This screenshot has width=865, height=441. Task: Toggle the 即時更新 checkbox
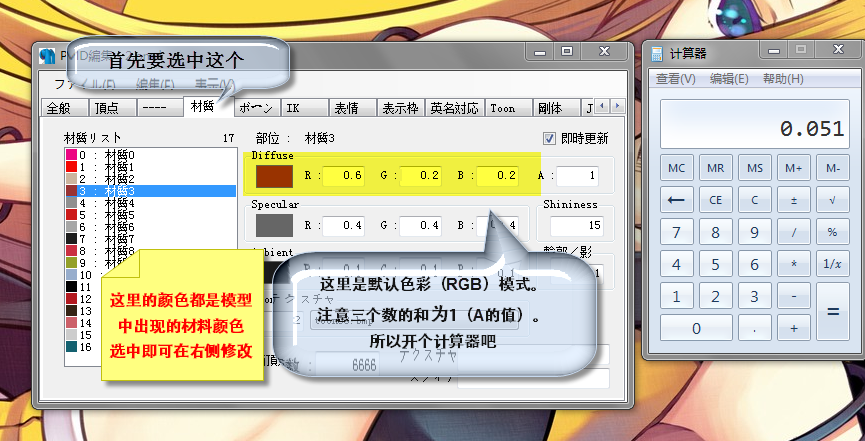(549, 138)
